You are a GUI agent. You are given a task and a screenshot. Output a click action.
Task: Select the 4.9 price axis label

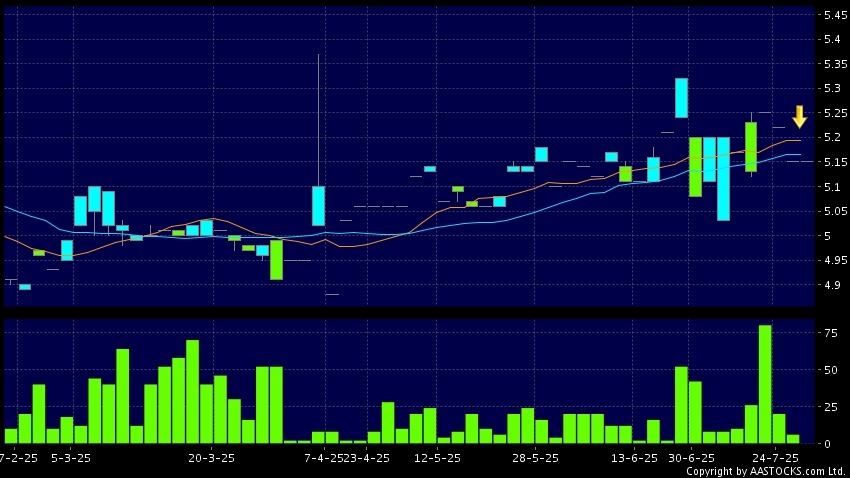click(x=832, y=285)
